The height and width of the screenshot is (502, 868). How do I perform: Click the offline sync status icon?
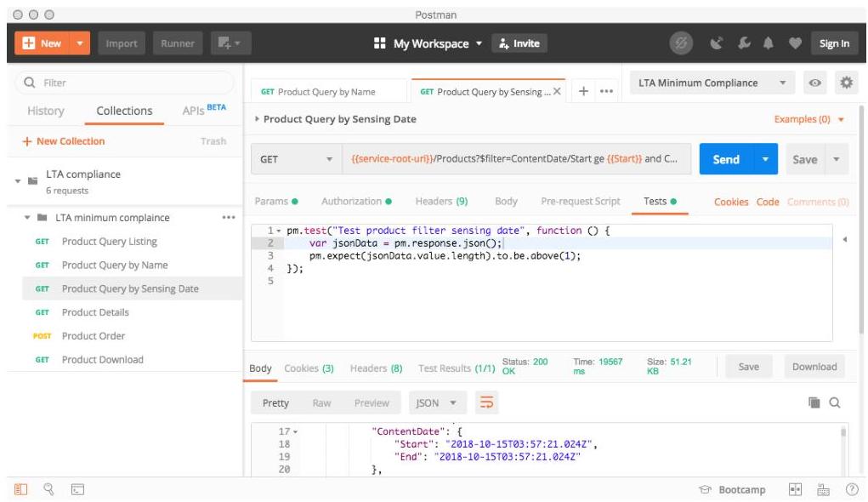point(681,43)
